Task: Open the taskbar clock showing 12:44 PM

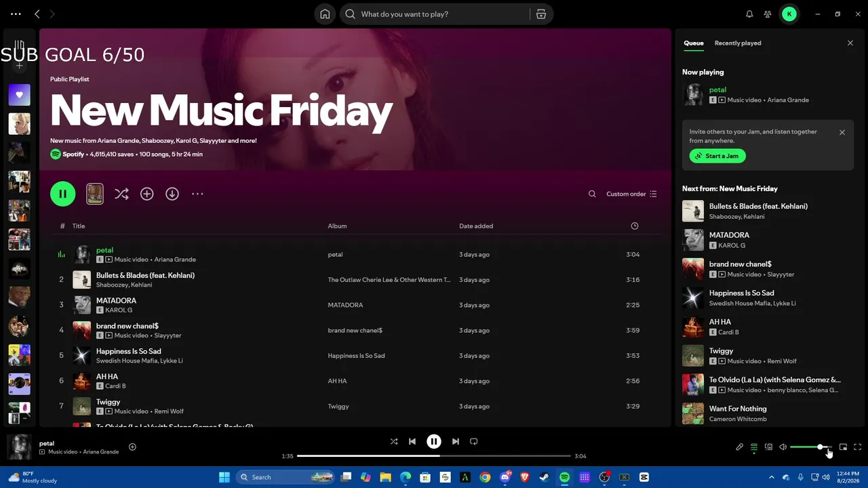Action: click(x=848, y=477)
